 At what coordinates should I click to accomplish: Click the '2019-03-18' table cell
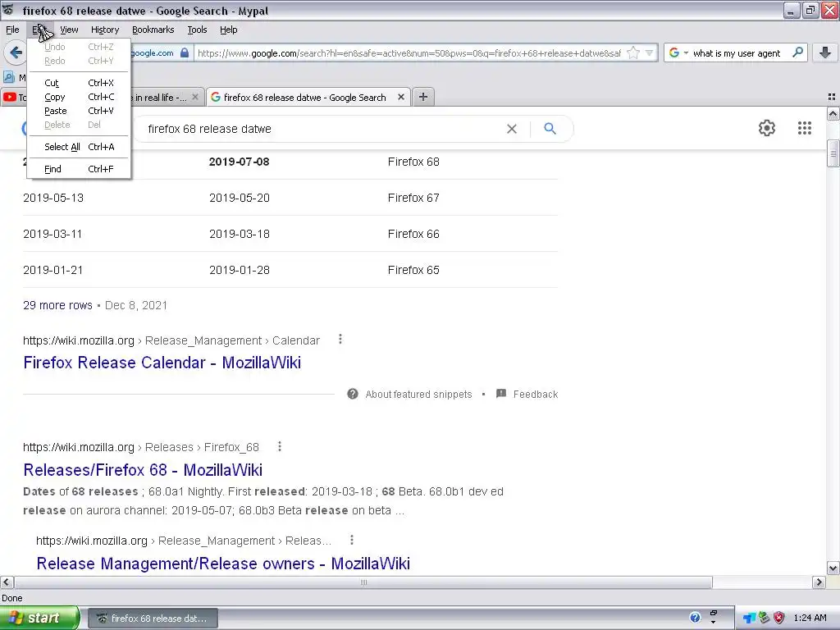(x=239, y=234)
